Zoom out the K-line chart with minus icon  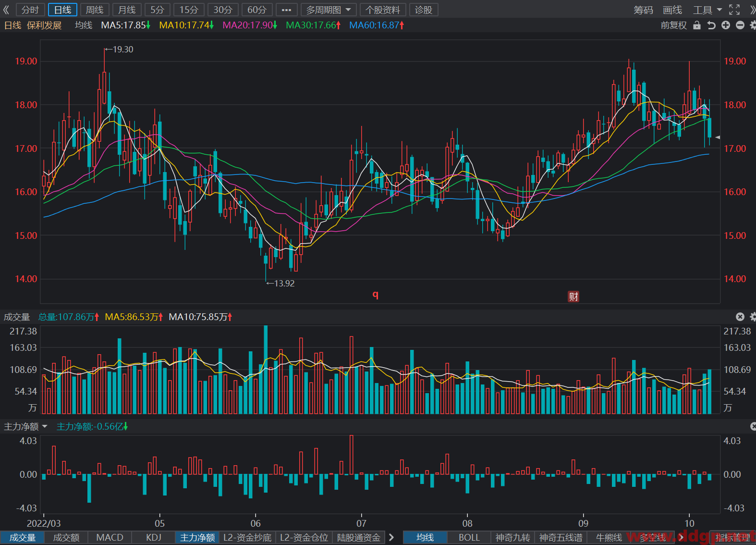[x=740, y=25]
